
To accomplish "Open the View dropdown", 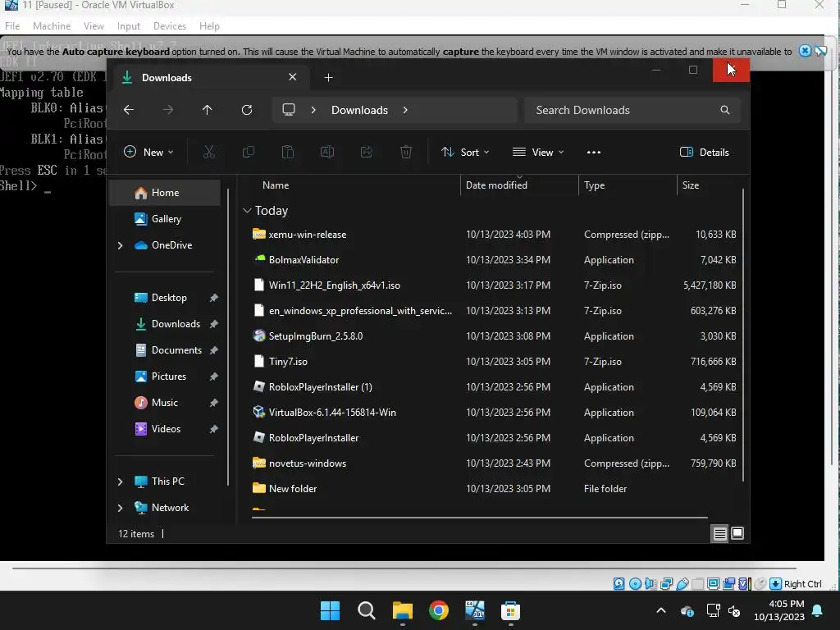I will coord(538,152).
